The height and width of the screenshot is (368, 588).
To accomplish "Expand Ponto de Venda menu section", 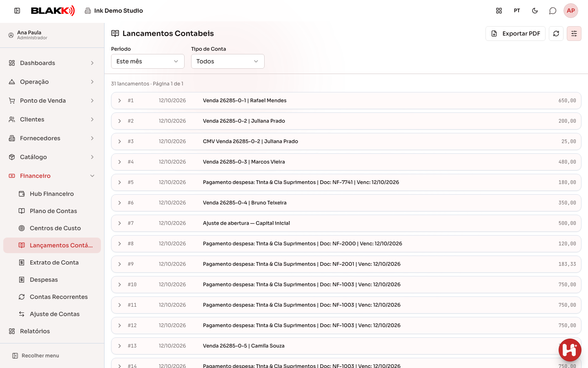I will 52,101.
